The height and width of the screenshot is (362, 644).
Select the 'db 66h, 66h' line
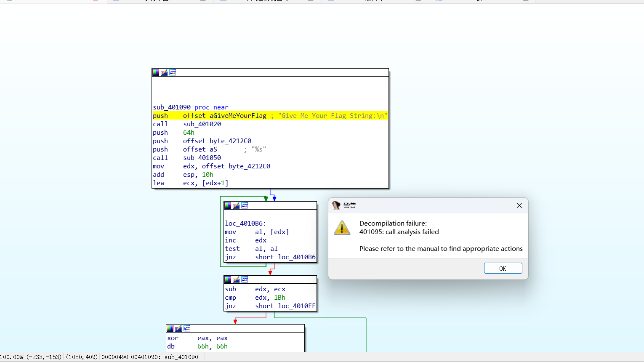point(197,346)
